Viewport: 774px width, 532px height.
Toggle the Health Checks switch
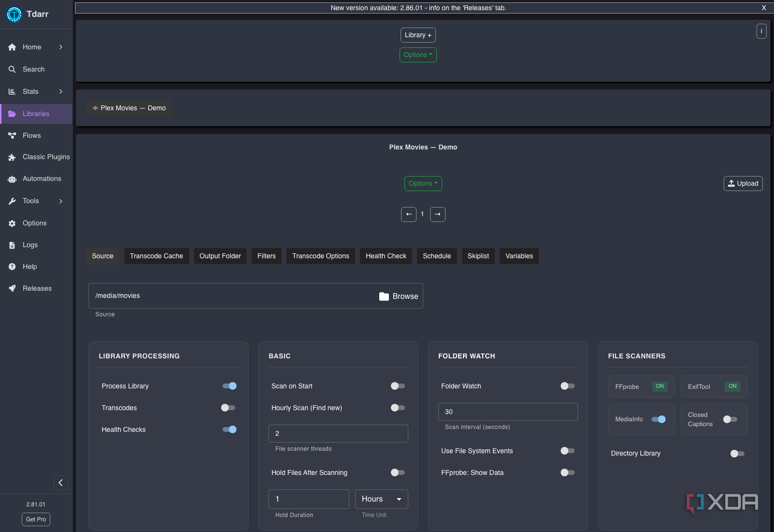tap(229, 429)
